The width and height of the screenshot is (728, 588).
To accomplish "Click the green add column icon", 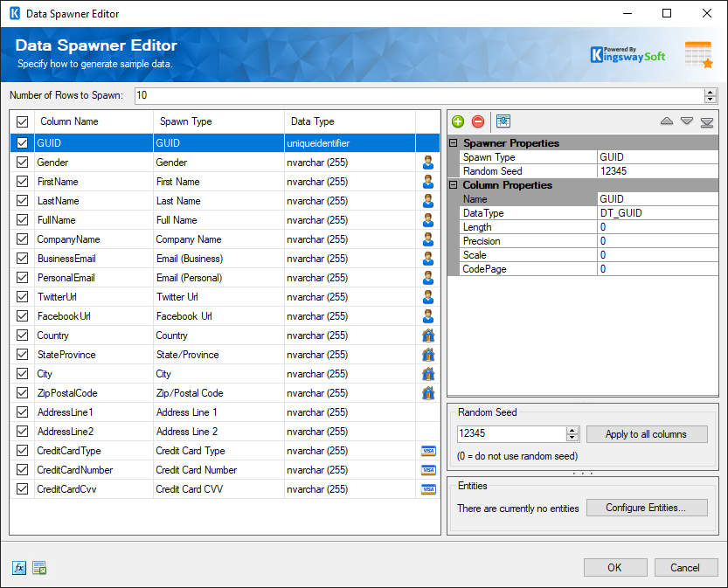I will (x=458, y=121).
